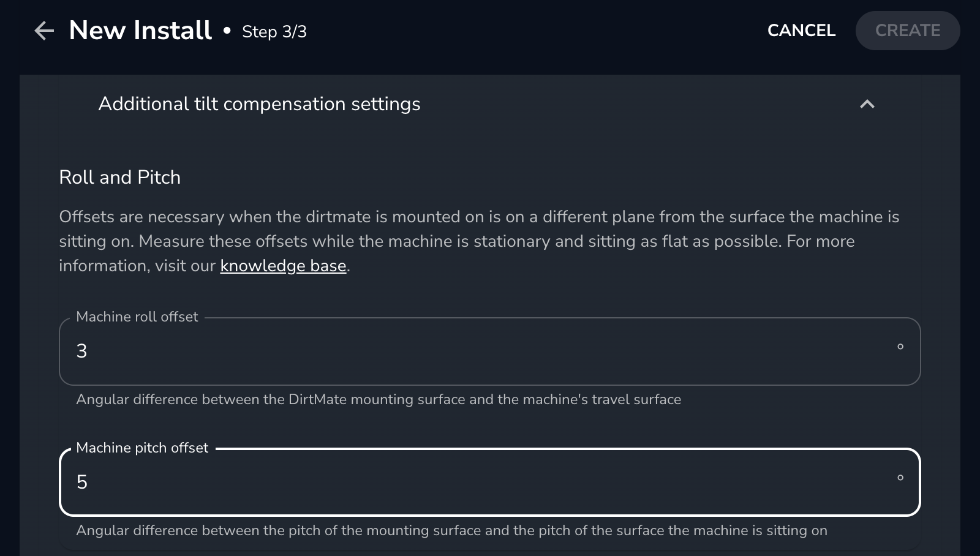Click the bullet separator beside New Install

click(227, 31)
